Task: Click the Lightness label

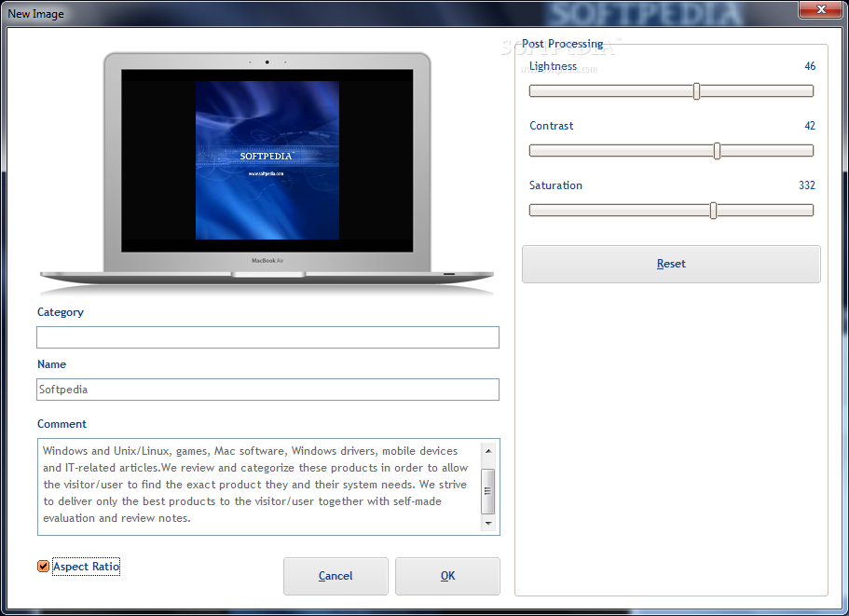Action: 553,66
